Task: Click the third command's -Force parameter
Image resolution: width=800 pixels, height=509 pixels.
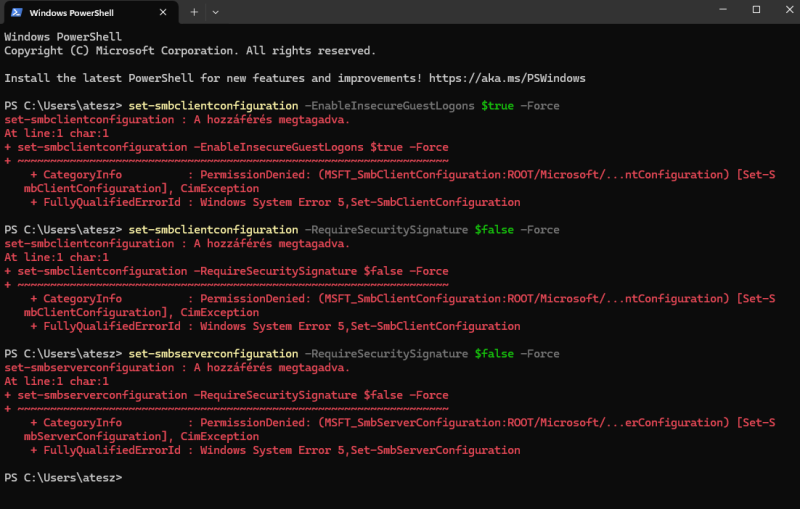Action: [540, 353]
